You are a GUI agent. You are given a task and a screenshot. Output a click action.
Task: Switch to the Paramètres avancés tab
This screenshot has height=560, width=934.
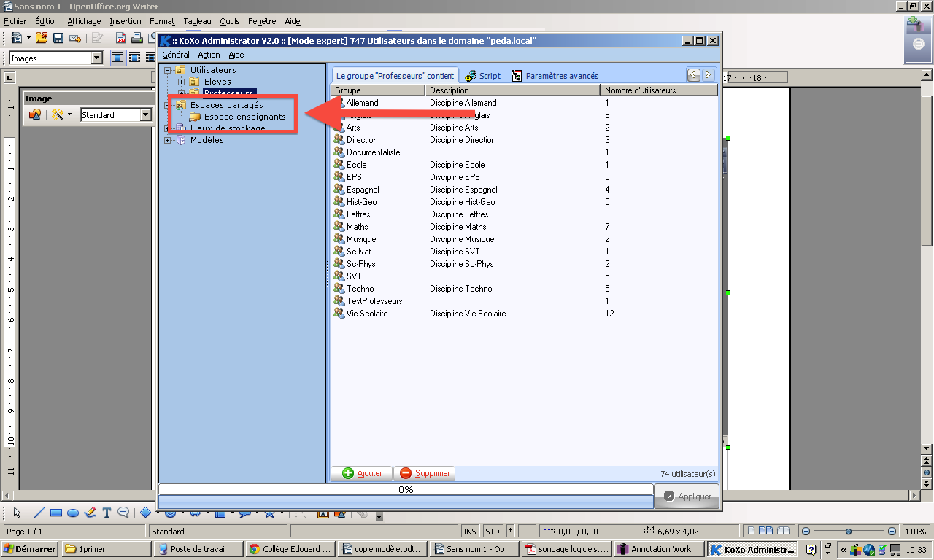[555, 75]
